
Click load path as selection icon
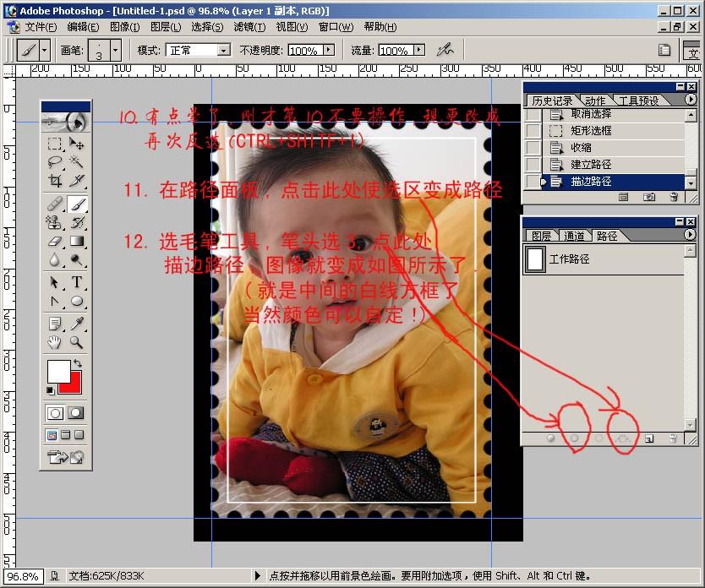pos(598,438)
